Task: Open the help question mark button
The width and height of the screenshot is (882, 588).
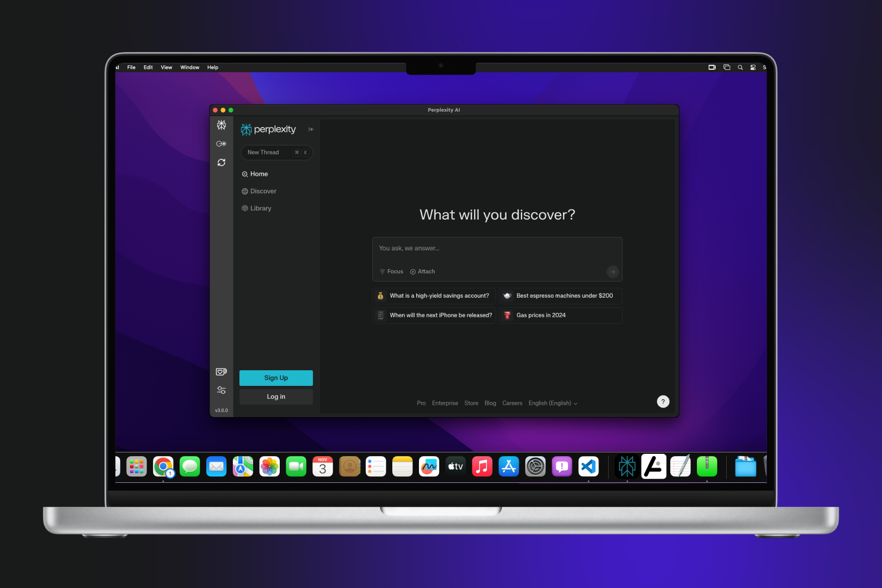Action: (x=663, y=401)
